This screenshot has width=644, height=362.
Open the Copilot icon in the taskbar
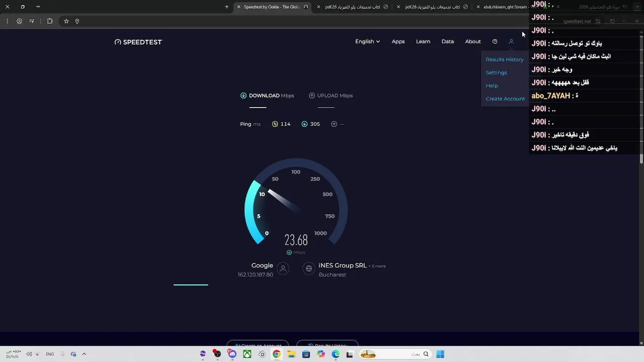tap(321, 354)
